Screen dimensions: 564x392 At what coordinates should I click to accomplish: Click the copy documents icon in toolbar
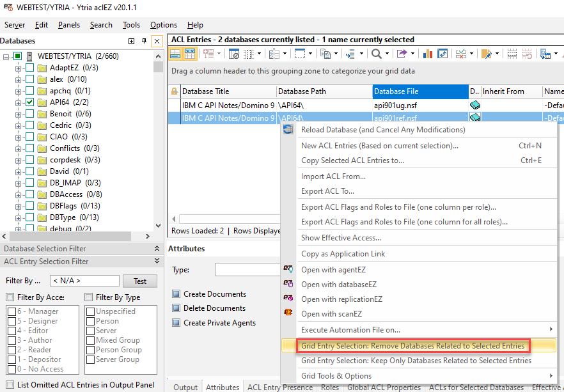[x=325, y=54]
